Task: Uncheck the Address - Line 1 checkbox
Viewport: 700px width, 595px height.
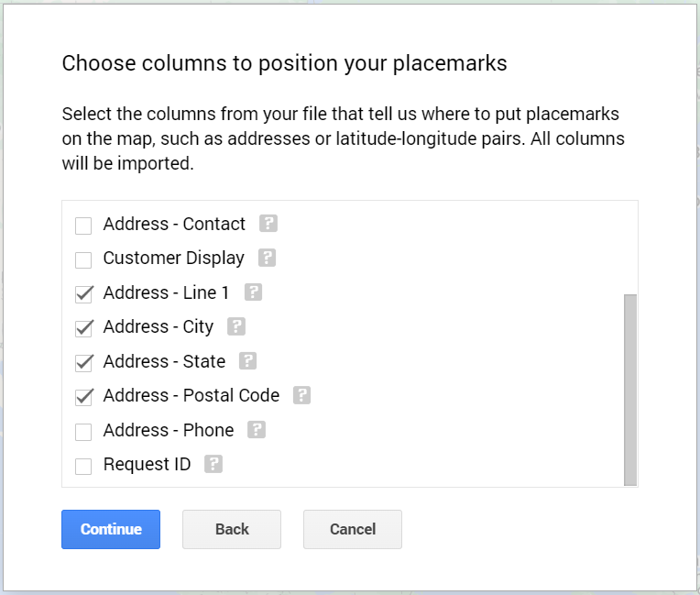Action: click(x=83, y=294)
